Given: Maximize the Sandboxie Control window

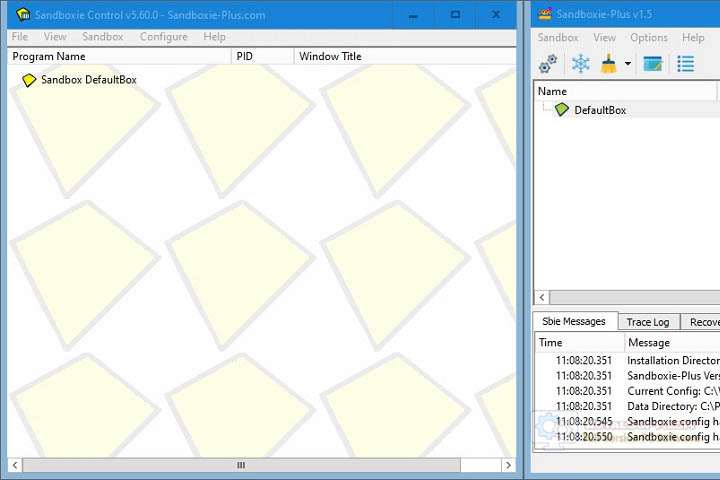Looking at the screenshot, I should tap(455, 15).
